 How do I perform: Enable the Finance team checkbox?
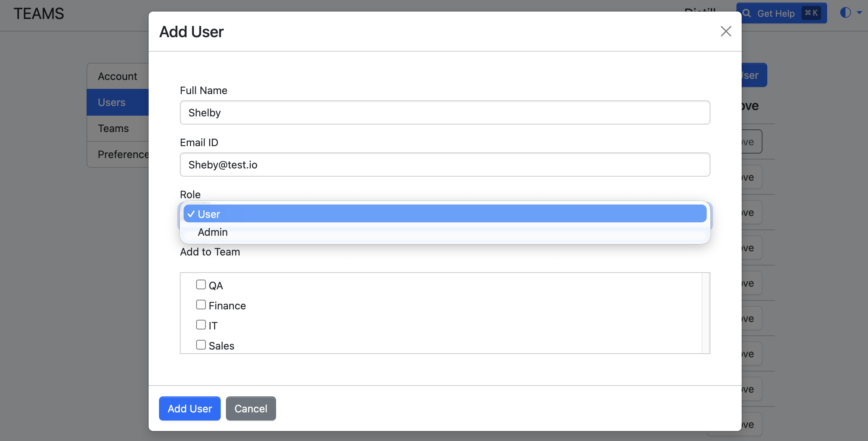tap(201, 304)
